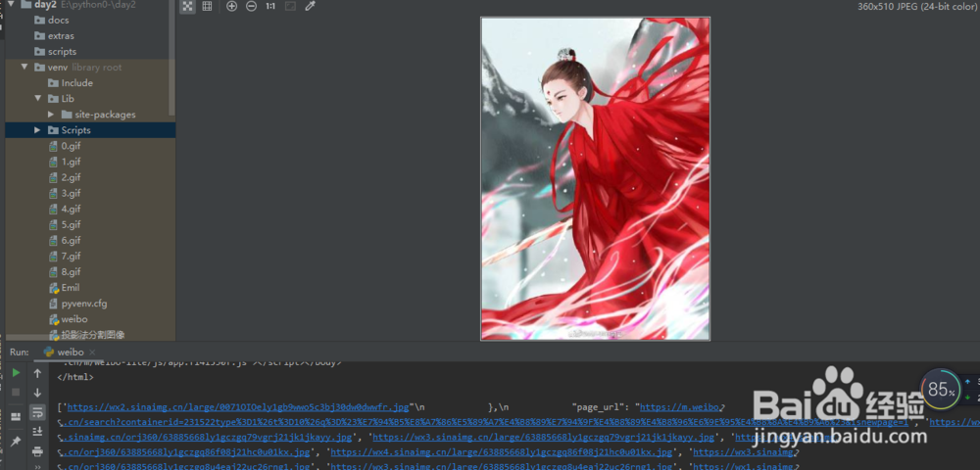
Task: Collapse the day2 project root
Action: tap(11, 4)
